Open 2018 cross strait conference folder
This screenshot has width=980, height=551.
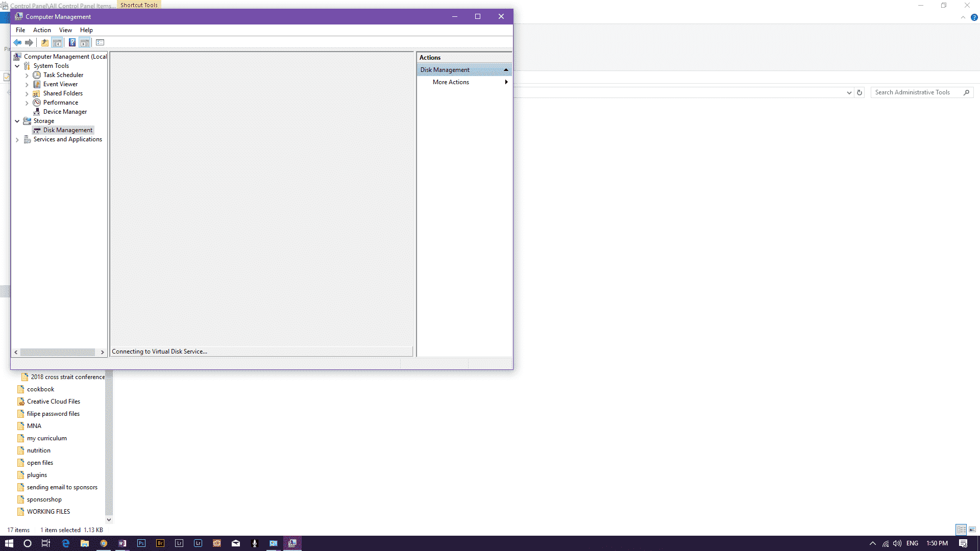(x=67, y=377)
